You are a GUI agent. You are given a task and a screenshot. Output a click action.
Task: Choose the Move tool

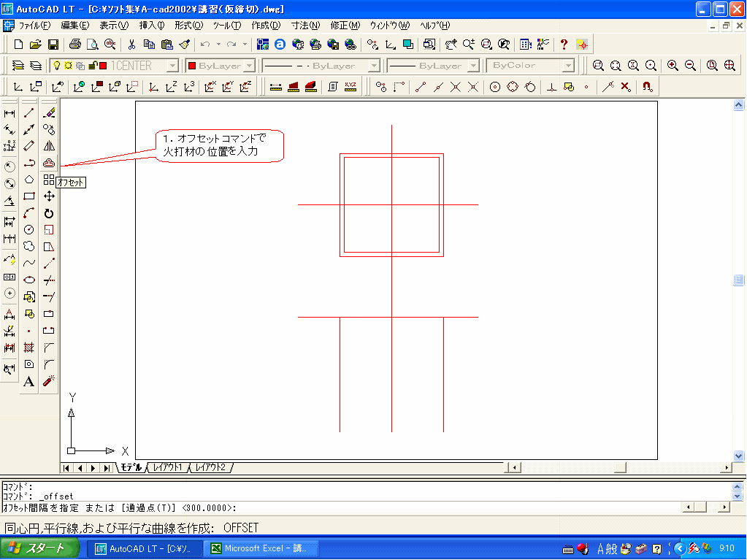point(49,196)
